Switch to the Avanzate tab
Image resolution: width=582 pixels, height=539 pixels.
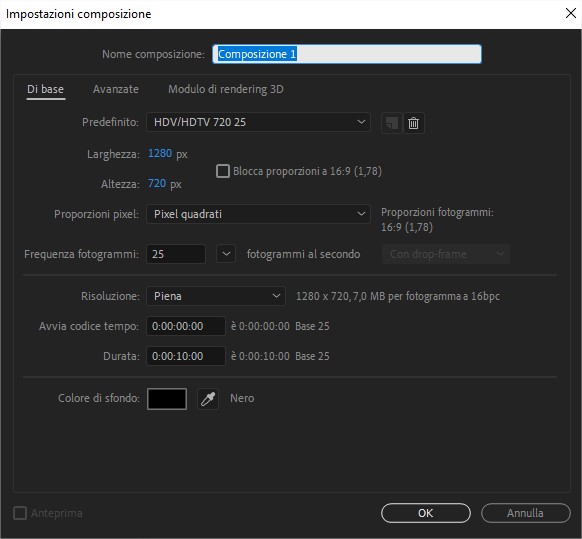point(116,89)
